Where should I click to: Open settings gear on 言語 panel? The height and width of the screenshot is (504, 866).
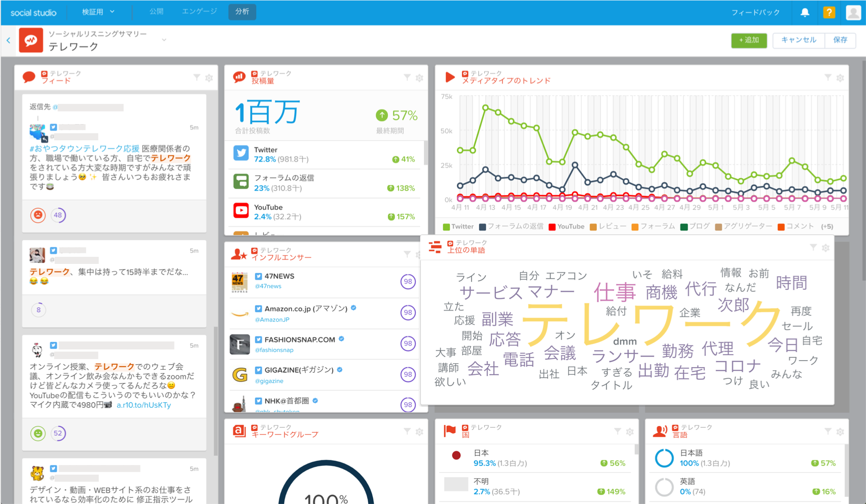[840, 432]
